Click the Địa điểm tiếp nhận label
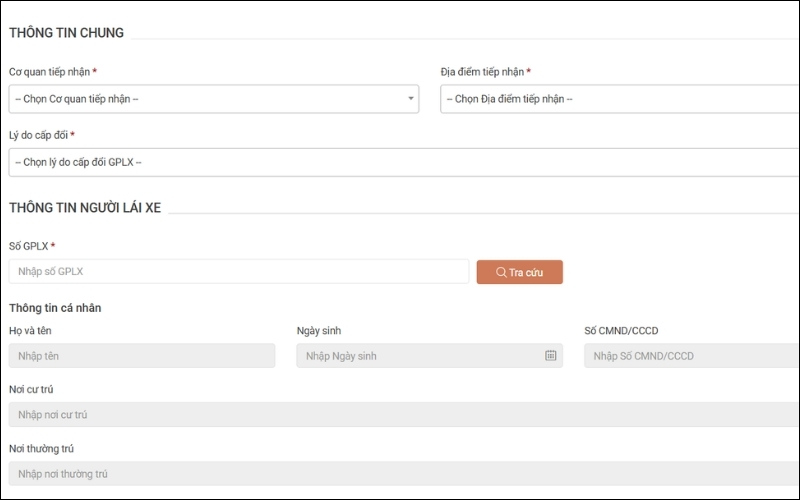The width and height of the screenshot is (800, 500). 483,72
